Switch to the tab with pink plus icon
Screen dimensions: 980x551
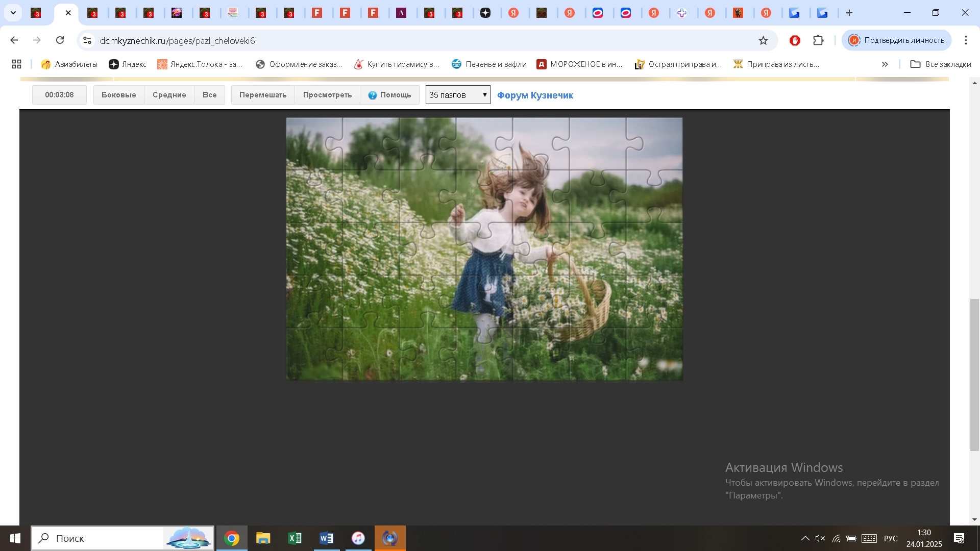pyautogui.click(x=682, y=13)
